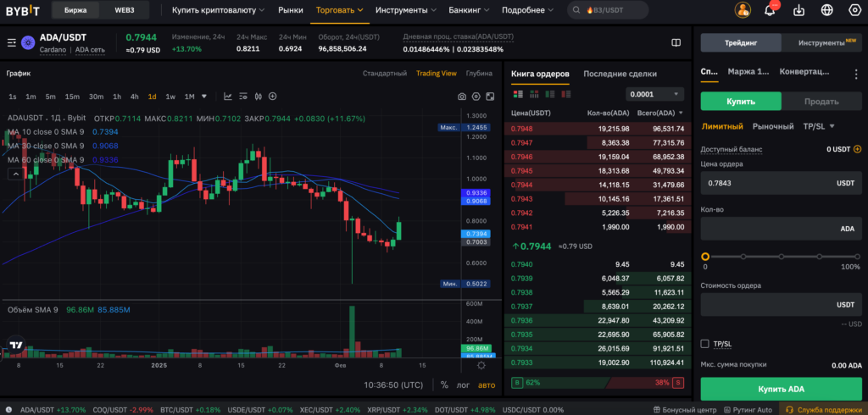
Task: Open the app download icon
Action: (798, 10)
